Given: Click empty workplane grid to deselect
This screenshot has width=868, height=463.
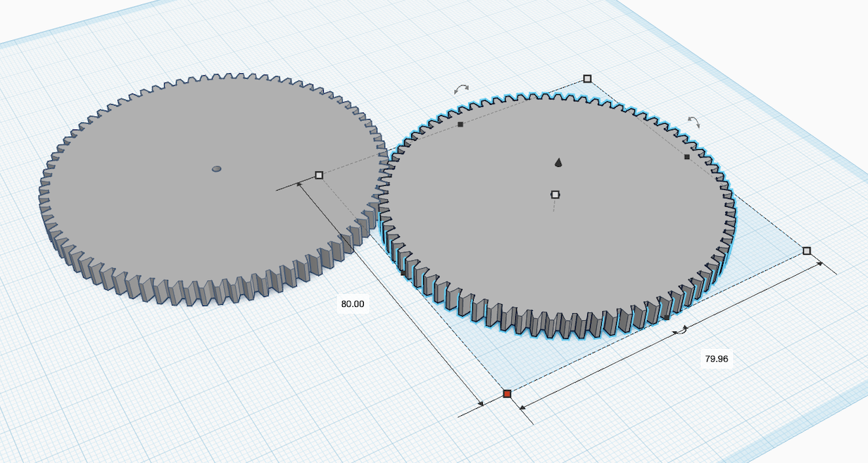Looking at the screenshot, I should (x=211, y=394).
